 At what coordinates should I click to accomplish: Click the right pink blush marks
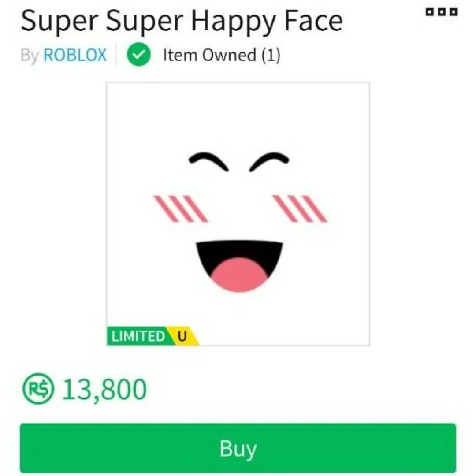[300, 208]
